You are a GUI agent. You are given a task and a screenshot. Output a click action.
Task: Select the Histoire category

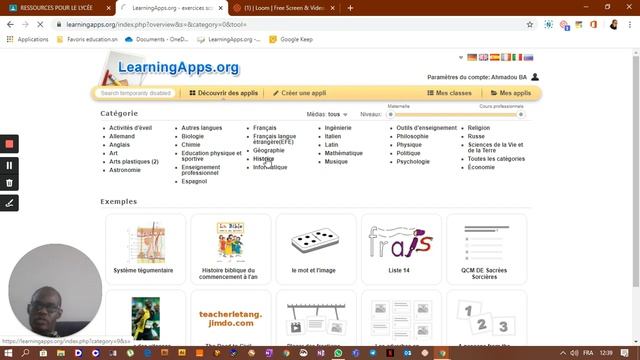(263, 159)
